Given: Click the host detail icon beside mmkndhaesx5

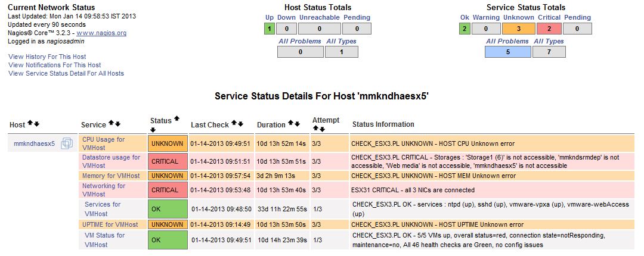Looking at the screenshot, I should 67,143.
